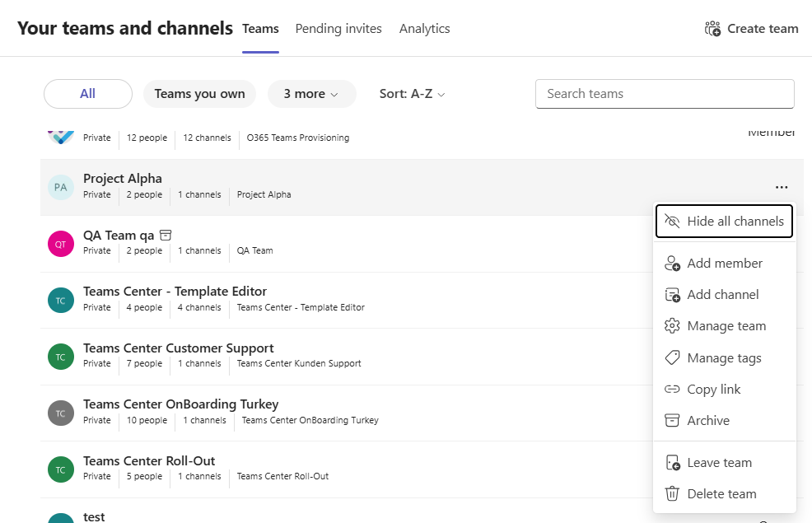The width and height of the screenshot is (812, 523).
Task: Open Teams Center Customer Support team name
Action: pos(179,348)
